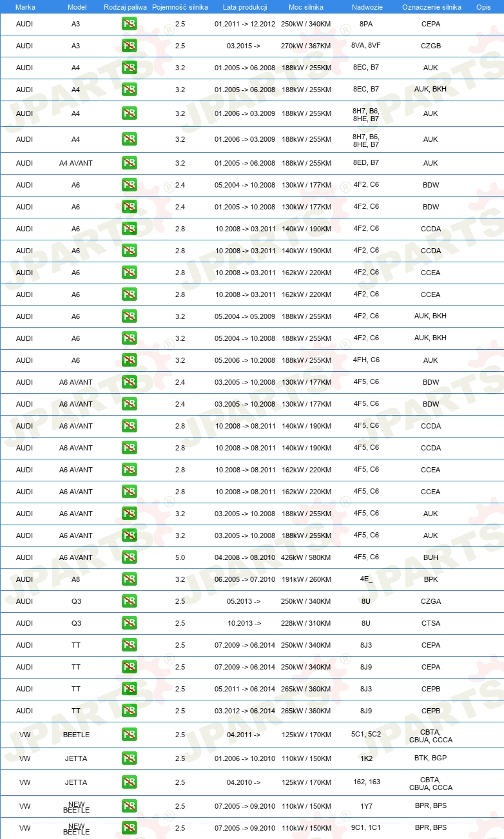This screenshot has width=504, height=839.
Task: Select the body code 8PA
Action: (366, 24)
